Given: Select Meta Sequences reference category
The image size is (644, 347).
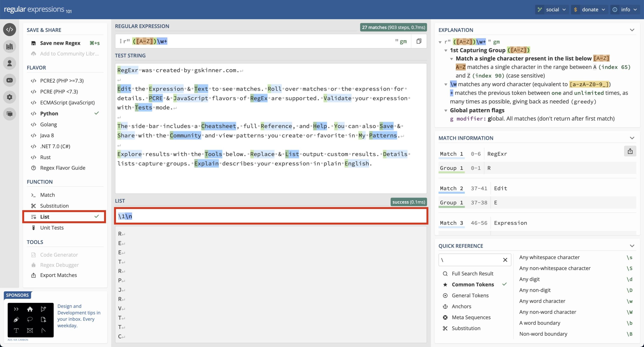Looking at the screenshot, I should pos(471,317).
